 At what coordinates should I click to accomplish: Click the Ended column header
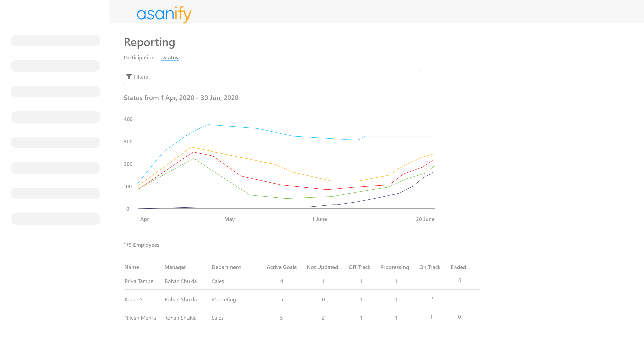[458, 267]
